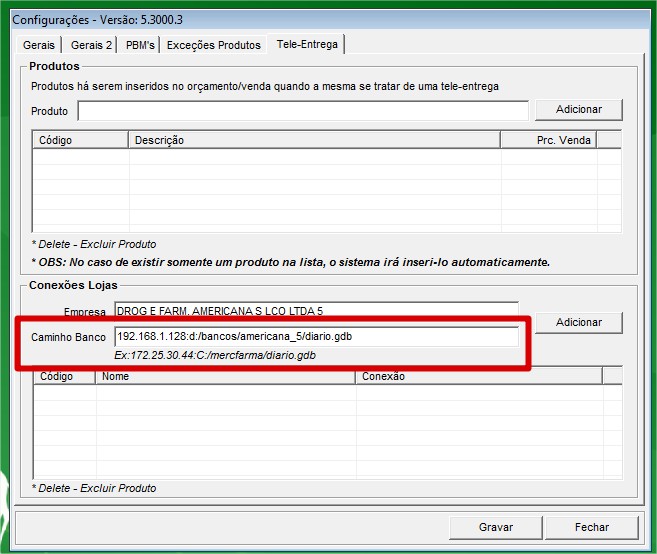
Task: Select the PBM's tab
Action: tap(140, 45)
